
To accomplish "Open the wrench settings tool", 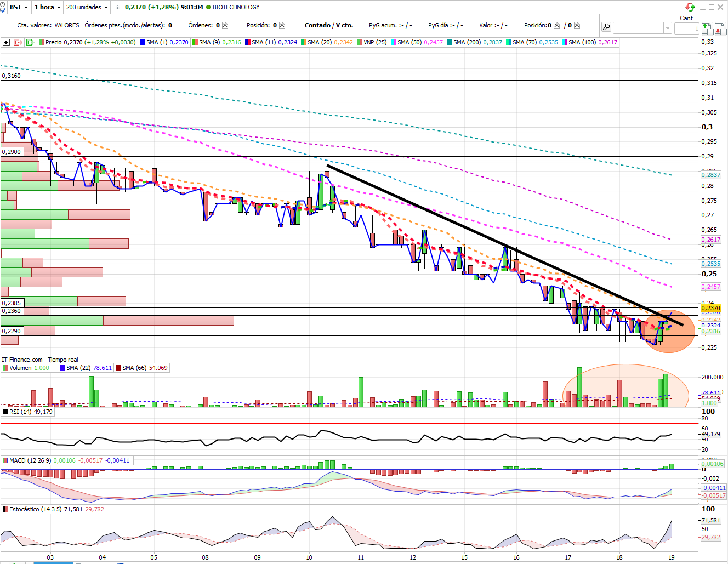I will [606, 27].
